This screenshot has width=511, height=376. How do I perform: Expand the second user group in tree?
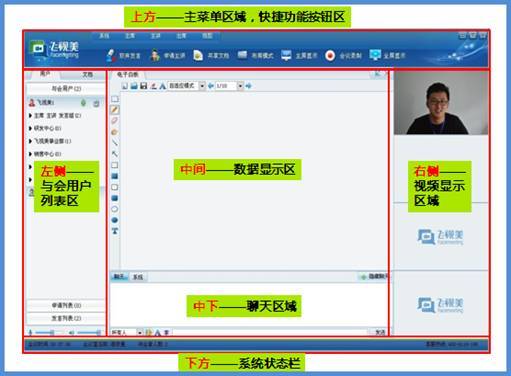30,128
